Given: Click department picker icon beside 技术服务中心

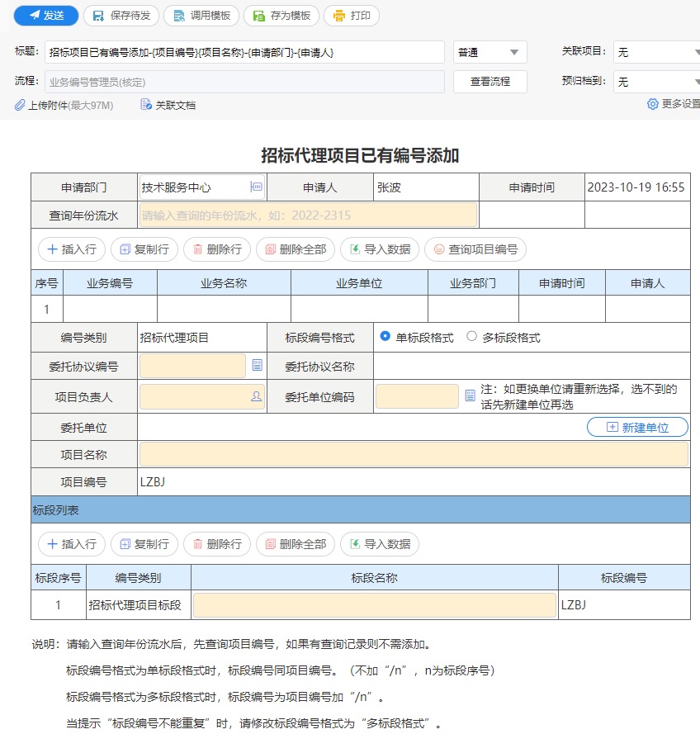Looking at the screenshot, I should point(257,187).
